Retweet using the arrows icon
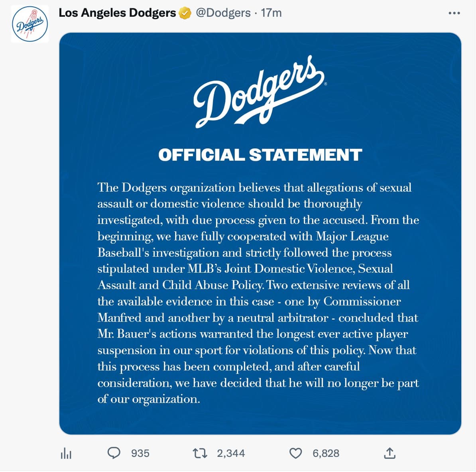Viewport: 476px width, 472px height. pyautogui.click(x=199, y=453)
